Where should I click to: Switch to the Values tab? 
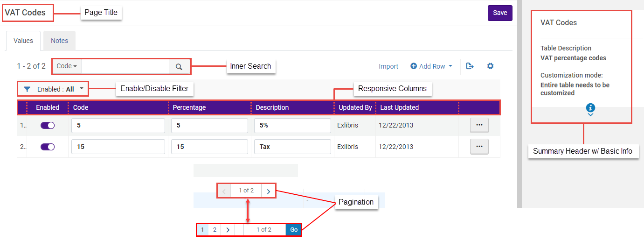pos(23,41)
